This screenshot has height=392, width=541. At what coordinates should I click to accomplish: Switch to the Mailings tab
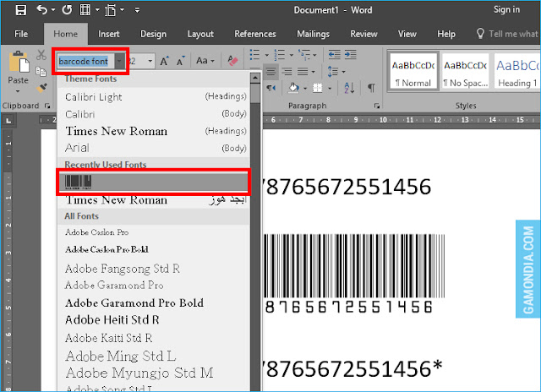314,34
